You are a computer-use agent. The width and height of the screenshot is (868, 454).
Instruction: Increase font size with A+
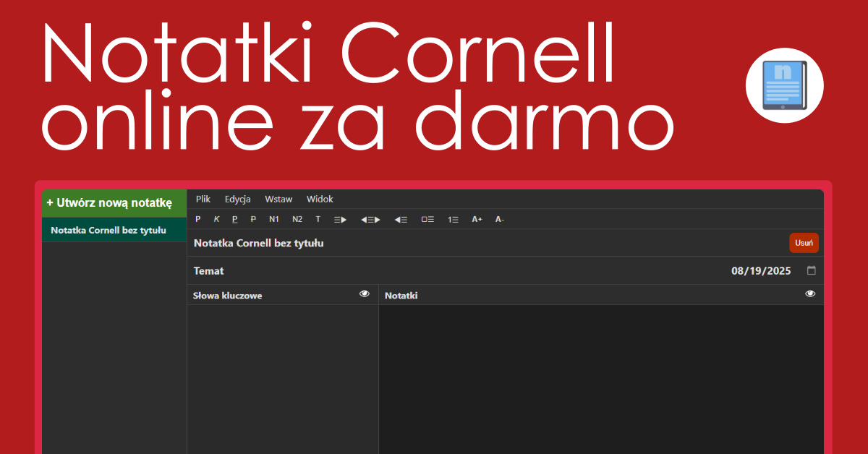pos(477,219)
